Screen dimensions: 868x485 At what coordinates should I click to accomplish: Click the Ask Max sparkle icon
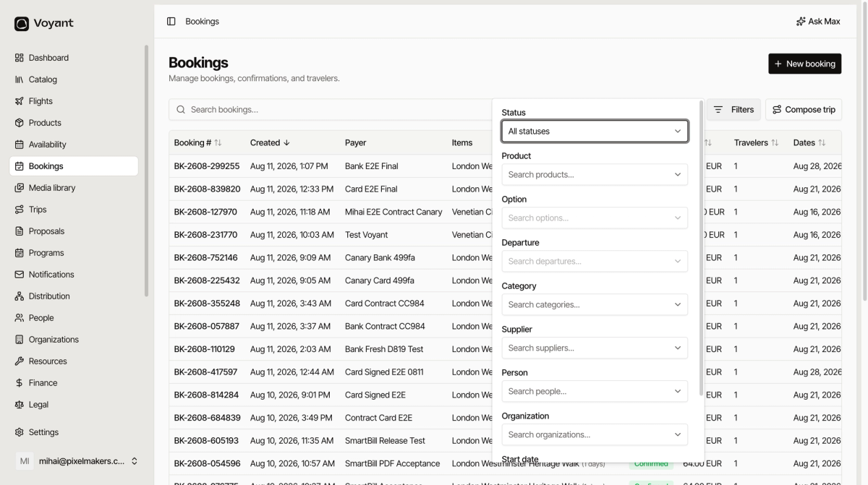(801, 22)
